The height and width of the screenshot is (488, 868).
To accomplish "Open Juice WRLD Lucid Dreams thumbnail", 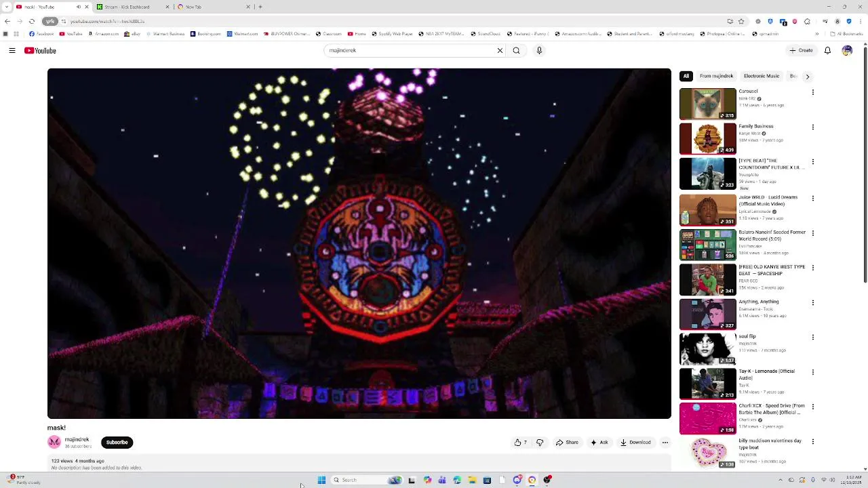I will coord(707,209).
